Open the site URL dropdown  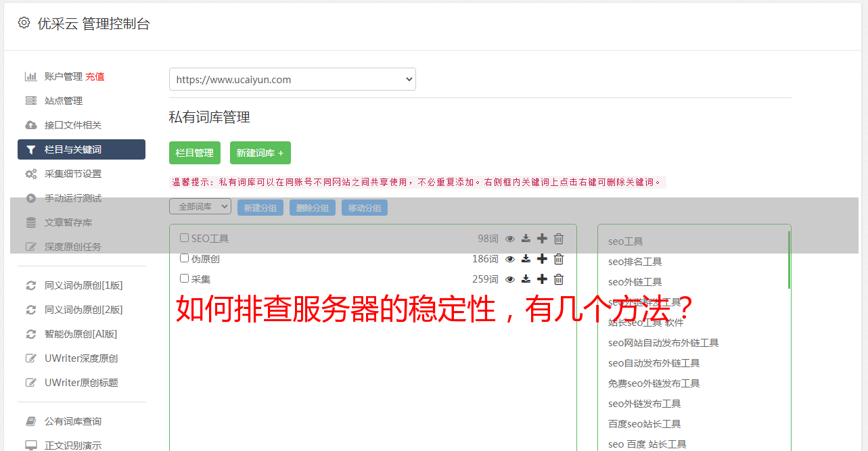[x=292, y=79]
